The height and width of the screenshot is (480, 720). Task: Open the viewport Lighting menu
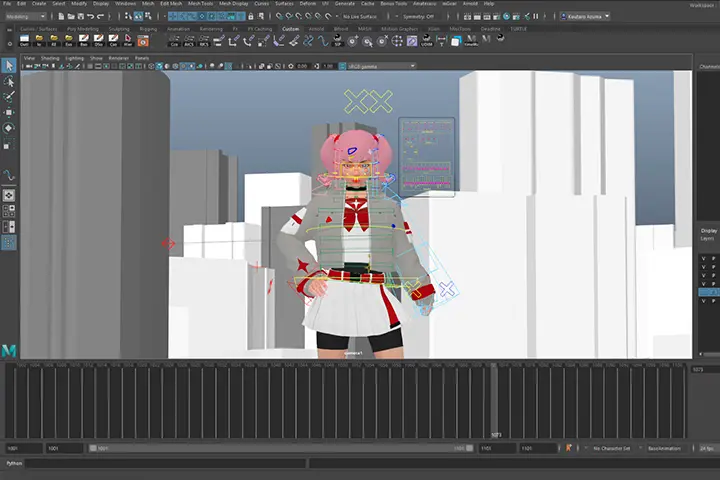pyautogui.click(x=74, y=58)
